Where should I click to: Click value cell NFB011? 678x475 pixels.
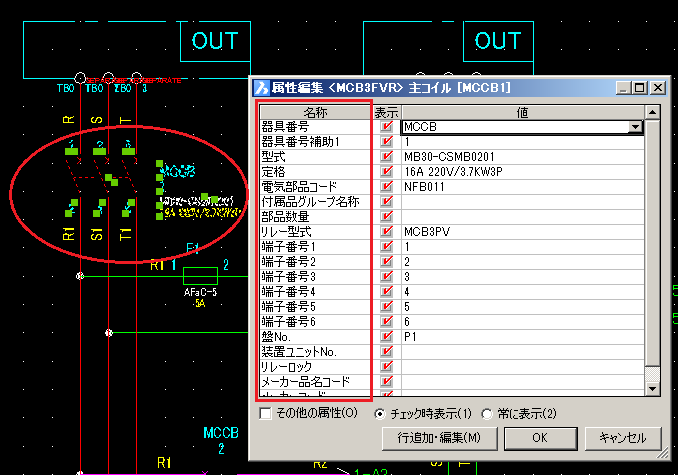pos(522,187)
